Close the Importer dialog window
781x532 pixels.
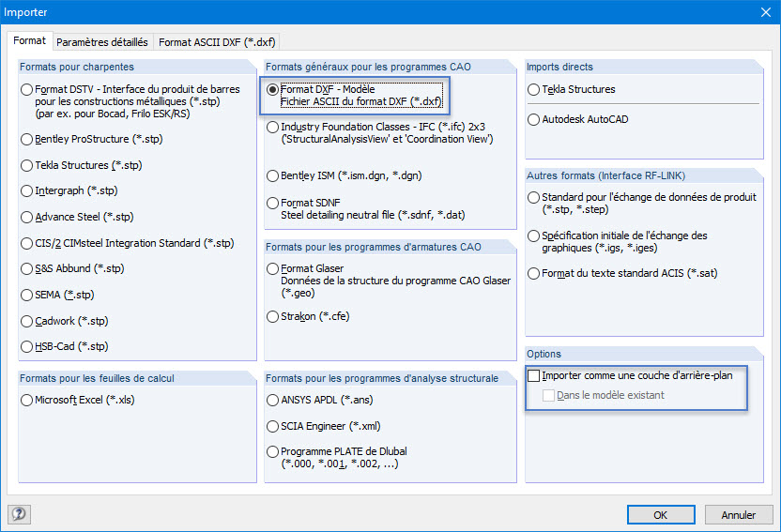(764, 12)
